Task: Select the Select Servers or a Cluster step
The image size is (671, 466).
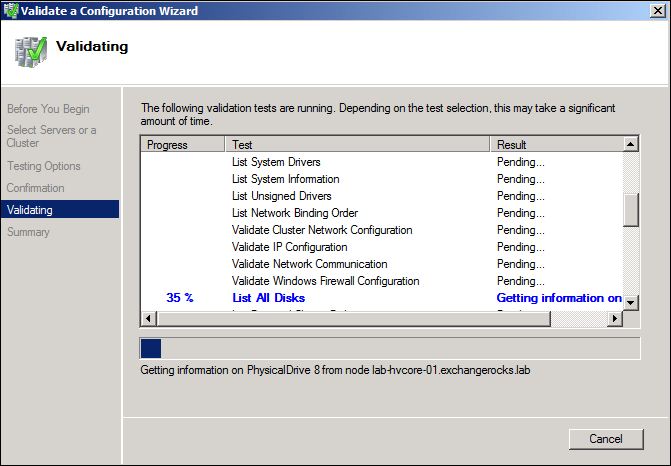Action: [x=52, y=137]
